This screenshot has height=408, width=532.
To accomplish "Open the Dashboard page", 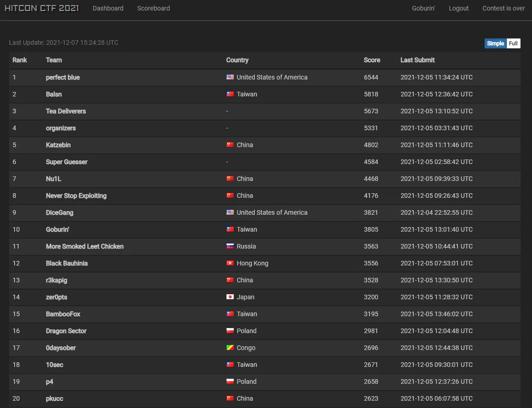I will pyautogui.click(x=108, y=8).
